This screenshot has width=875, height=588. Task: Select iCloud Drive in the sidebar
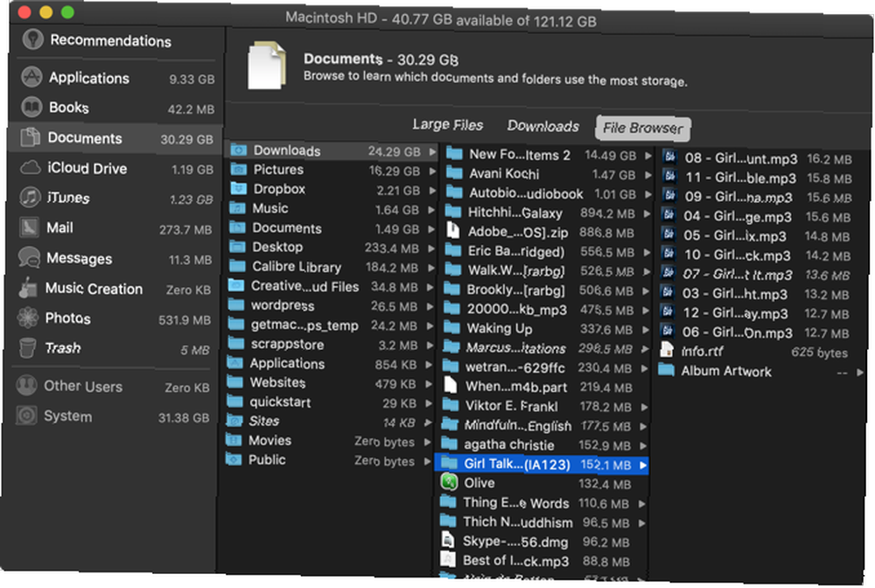(115, 168)
